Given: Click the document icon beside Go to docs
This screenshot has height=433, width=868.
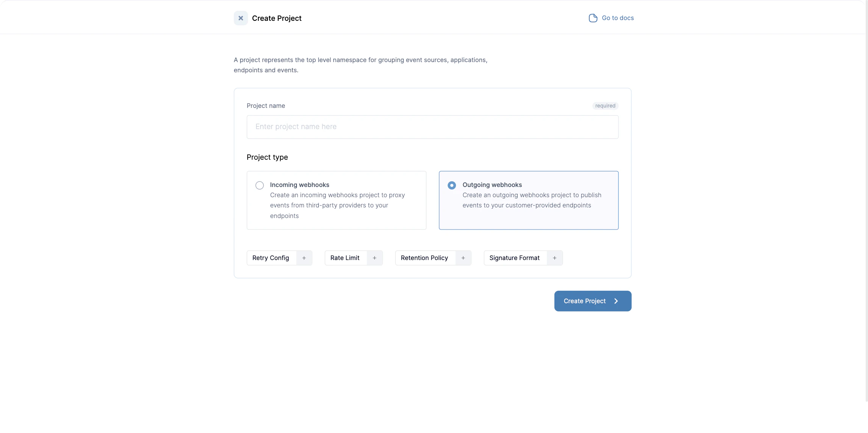Looking at the screenshot, I should (x=593, y=17).
